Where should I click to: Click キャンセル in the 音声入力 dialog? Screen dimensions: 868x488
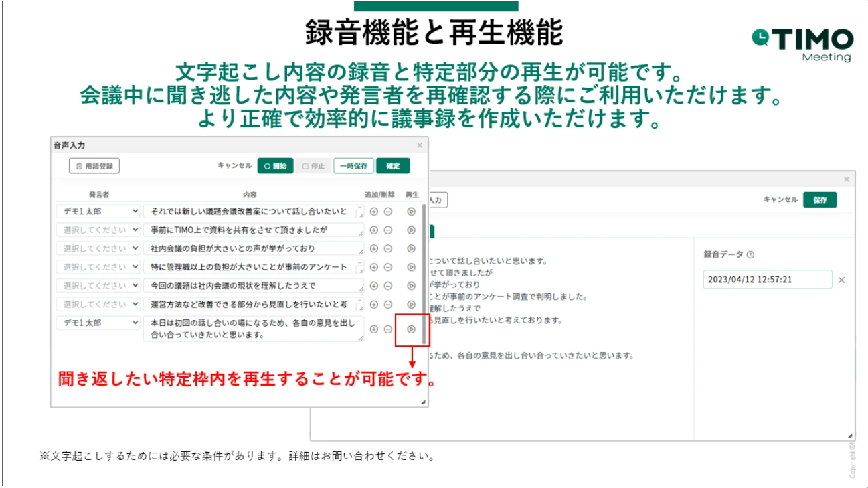(x=235, y=165)
